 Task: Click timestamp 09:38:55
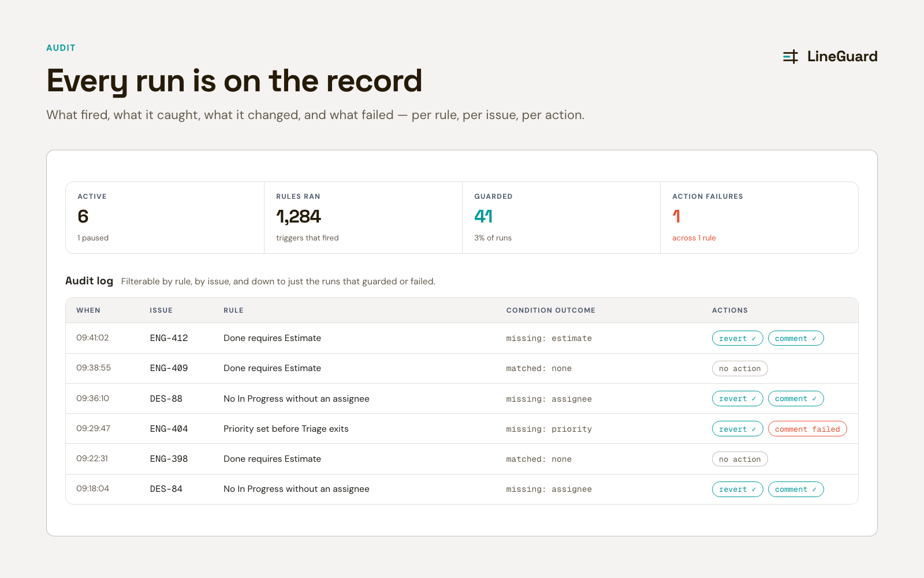click(x=94, y=368)
